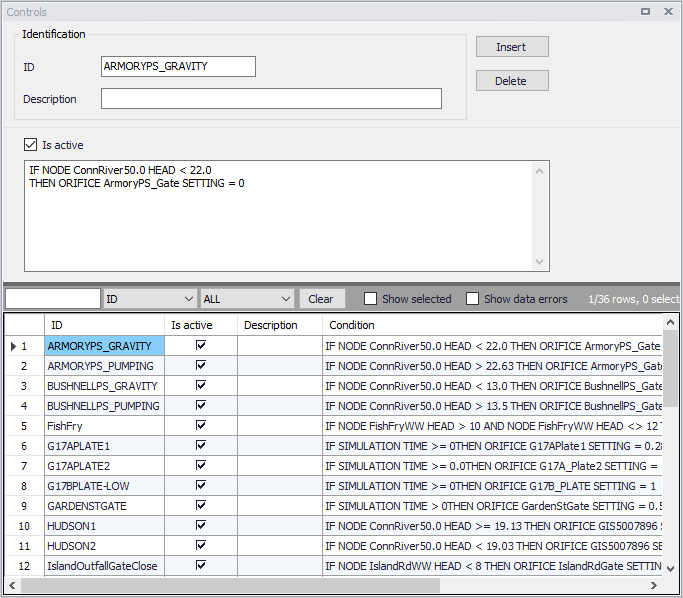Select the BUSHNELLPS_GRAVITY ID cell
This screenshot has width=683, height=598.
[x=104, y=386]
